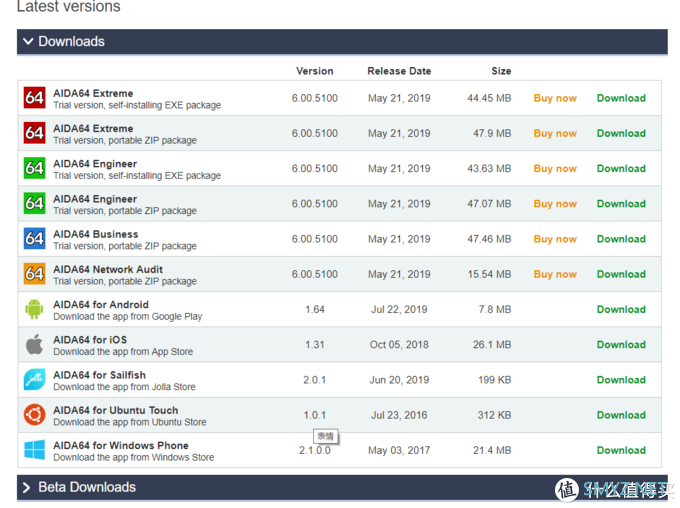This screenshot has height=508, width=680.
Task: Click the 44.45 MB size value
Action: (489, 98)
